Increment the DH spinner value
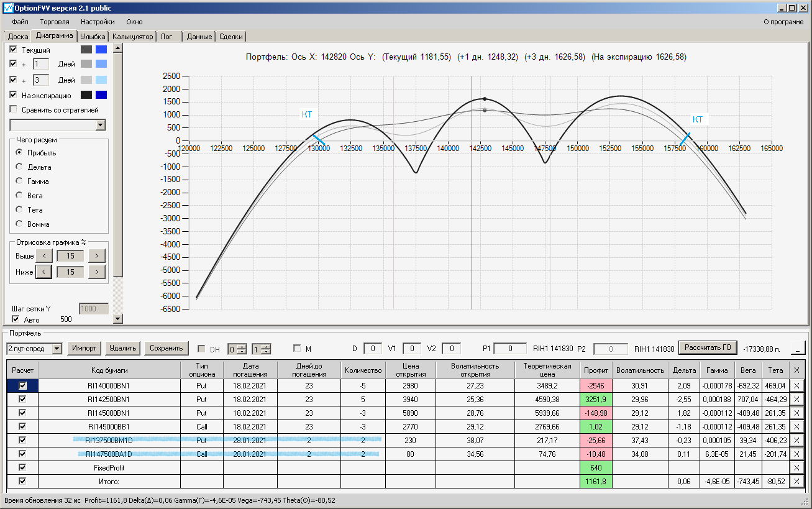The height and width of the screenshot is (509, 812). pos(243,346)
